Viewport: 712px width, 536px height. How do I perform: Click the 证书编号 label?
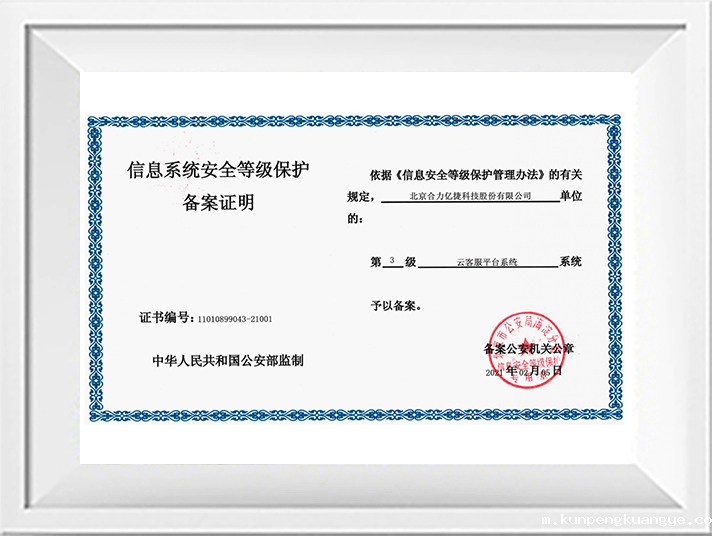click(x=165, y=318)
